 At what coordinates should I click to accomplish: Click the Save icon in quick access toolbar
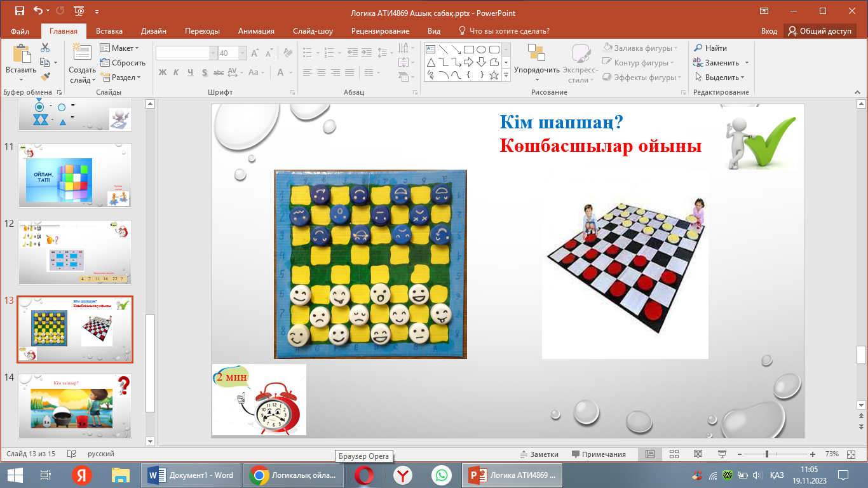coord(19,11)
